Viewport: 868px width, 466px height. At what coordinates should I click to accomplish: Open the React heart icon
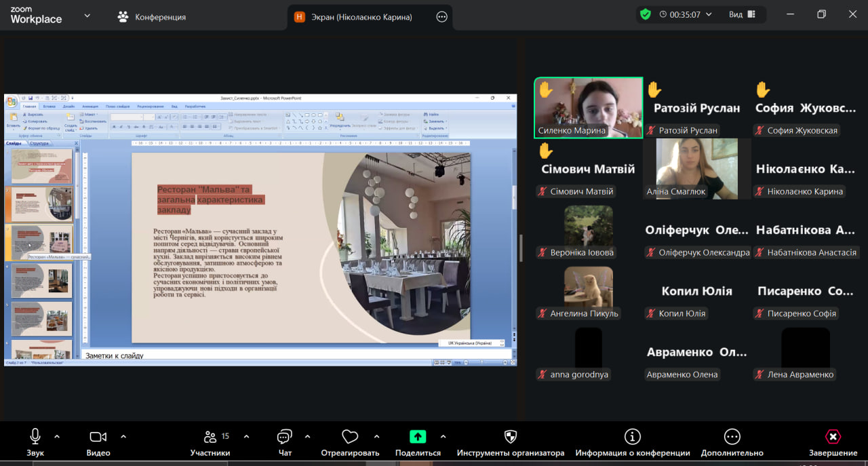(350, 437)
